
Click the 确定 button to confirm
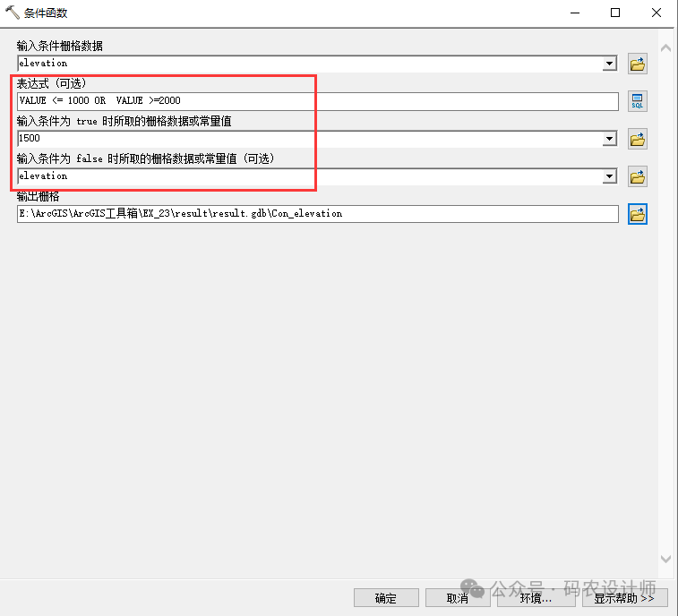(386, 598)
